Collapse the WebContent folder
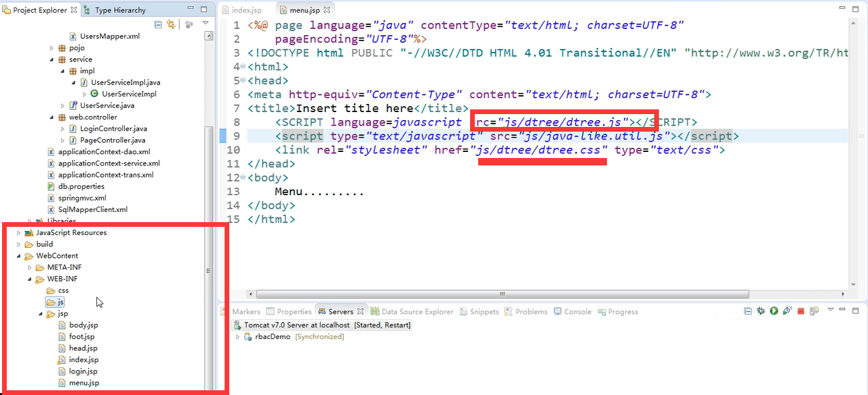868x395 pixels. point(19,256)
